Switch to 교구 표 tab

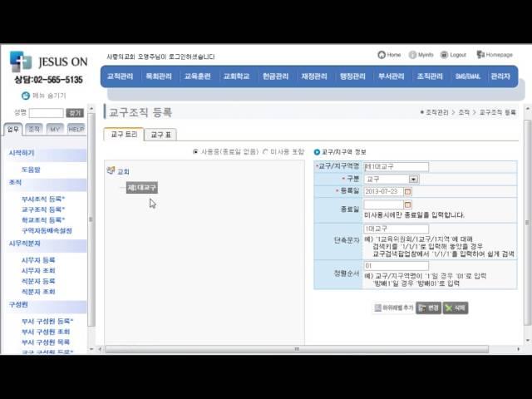(x=160, y=135)
